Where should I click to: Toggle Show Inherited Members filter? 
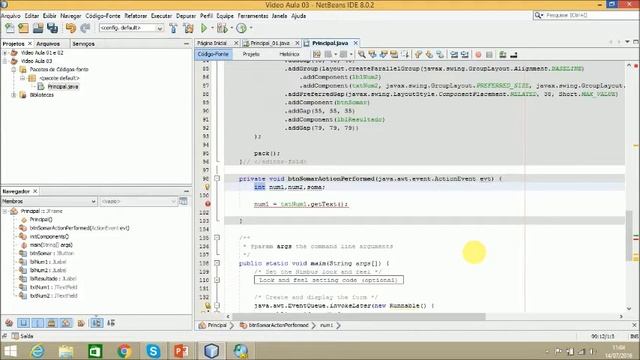point(9,323)
